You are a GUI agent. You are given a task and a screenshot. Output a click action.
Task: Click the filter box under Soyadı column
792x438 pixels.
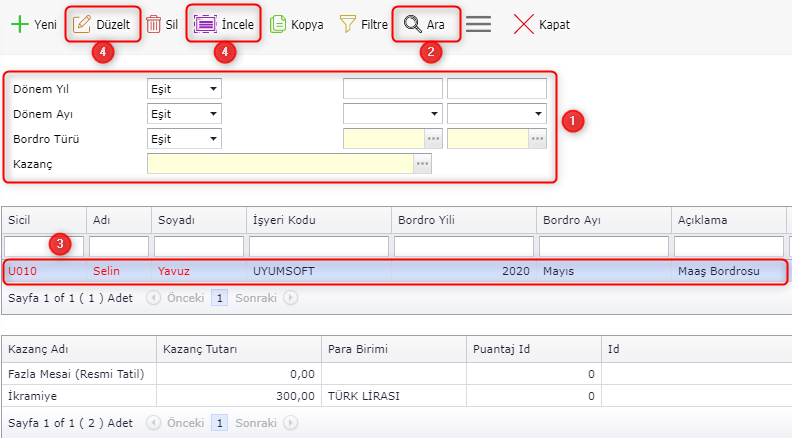pyautogui.click(x=198, y=246)
